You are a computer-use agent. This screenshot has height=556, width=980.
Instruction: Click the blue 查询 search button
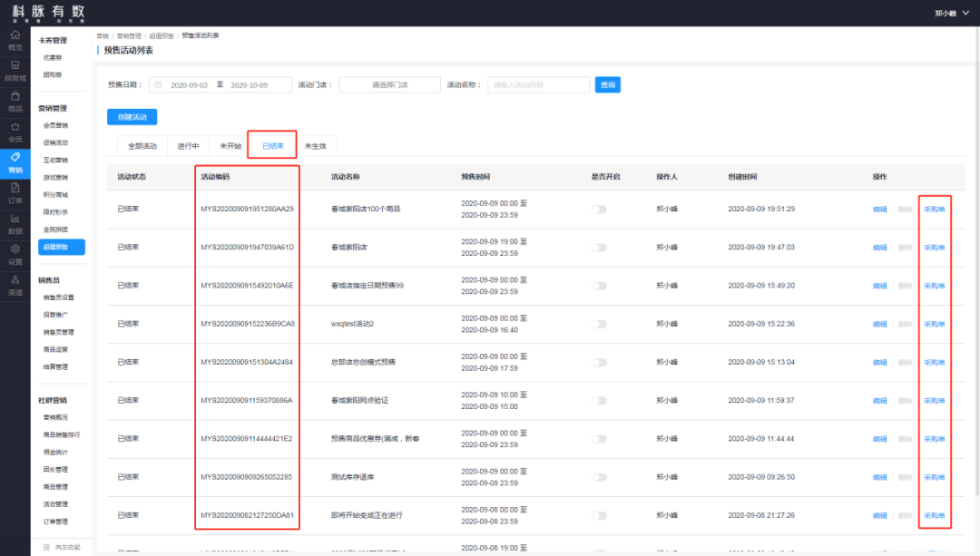[607, 85]
